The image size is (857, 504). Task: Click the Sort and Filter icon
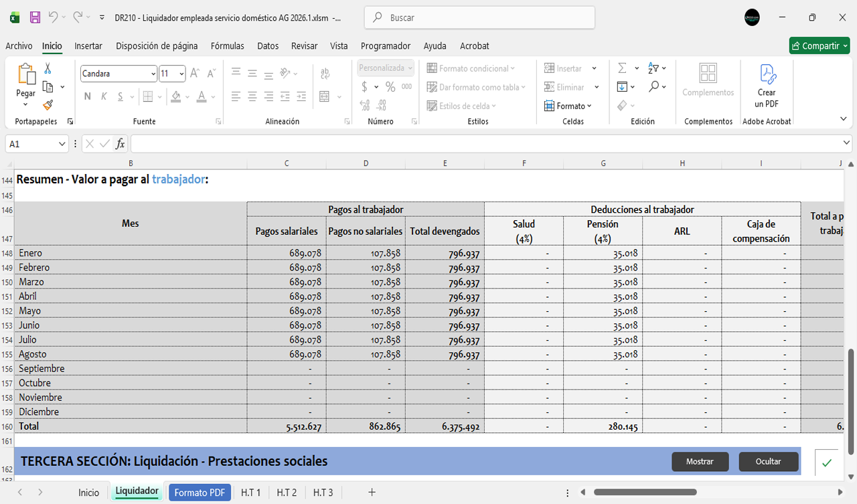tap(654, 68)
